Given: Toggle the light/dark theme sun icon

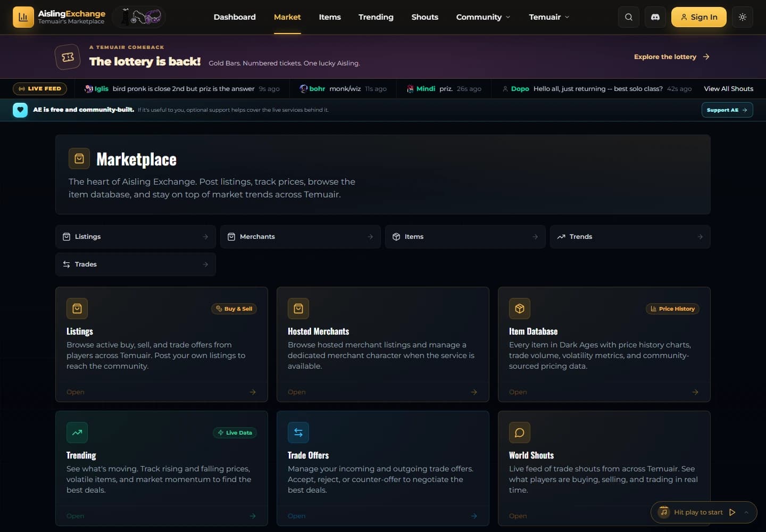Looking at the screenshot, I should point(743,17).
